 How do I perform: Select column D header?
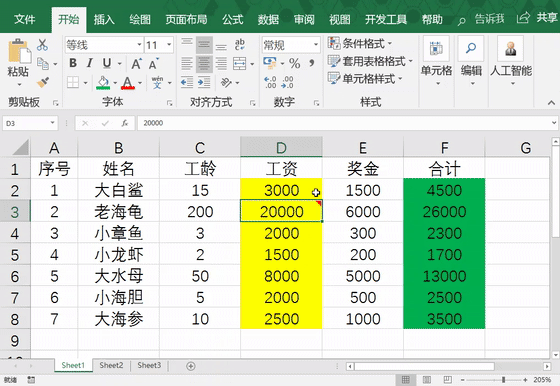[281, 147]
